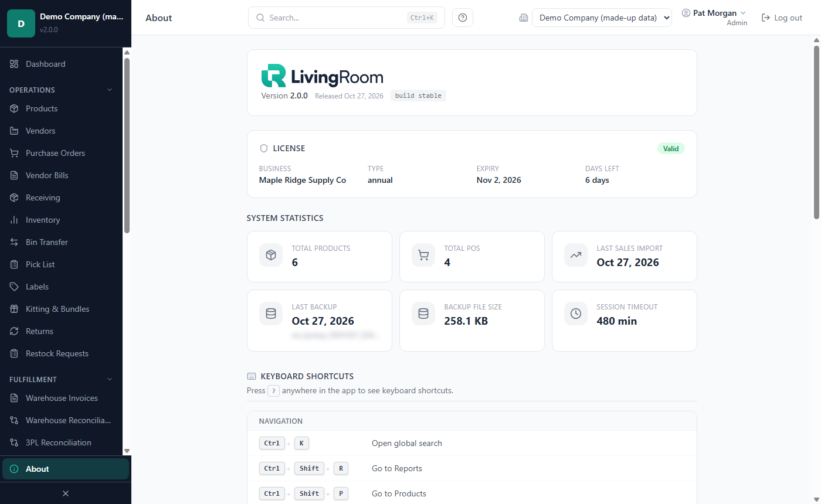Click the '258.1 KB' backup size value
The image size is (821, 504).
[x=466, y=321]
